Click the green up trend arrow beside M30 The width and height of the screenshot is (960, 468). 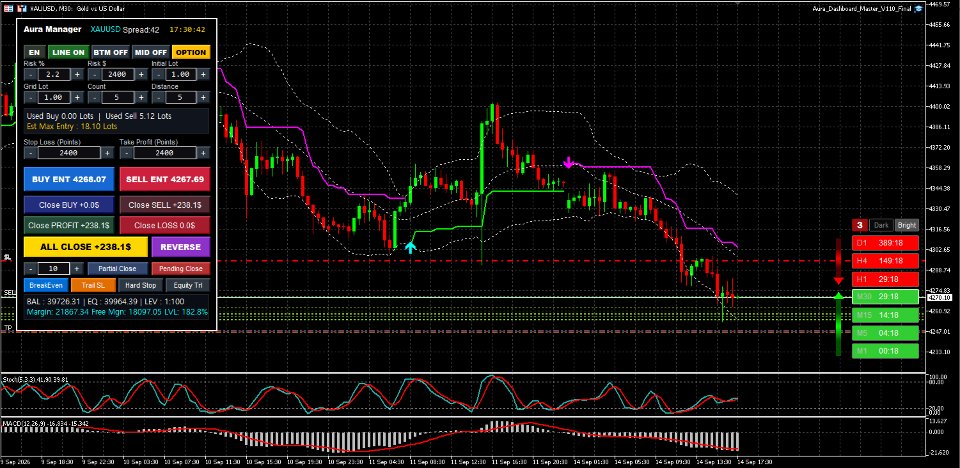[839, 296]
